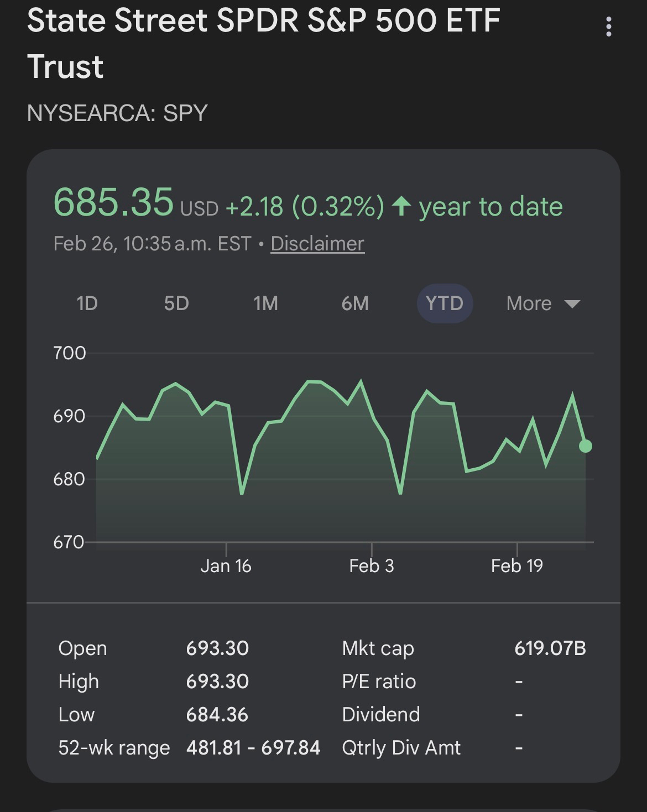Tap the NYSEARCA: SPY ticker text
Image resolution: width=647 pixels, height=812 pixels.
coord(117,113)
